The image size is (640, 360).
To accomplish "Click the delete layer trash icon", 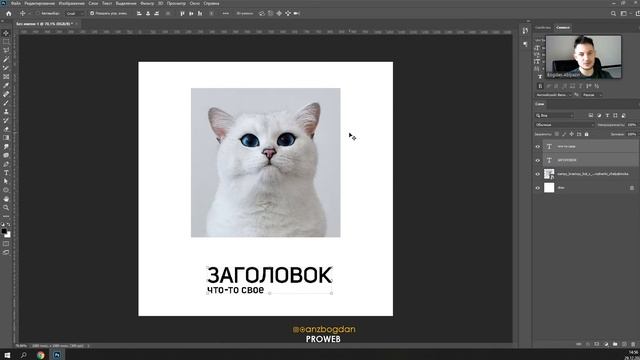I will point(633,344).
